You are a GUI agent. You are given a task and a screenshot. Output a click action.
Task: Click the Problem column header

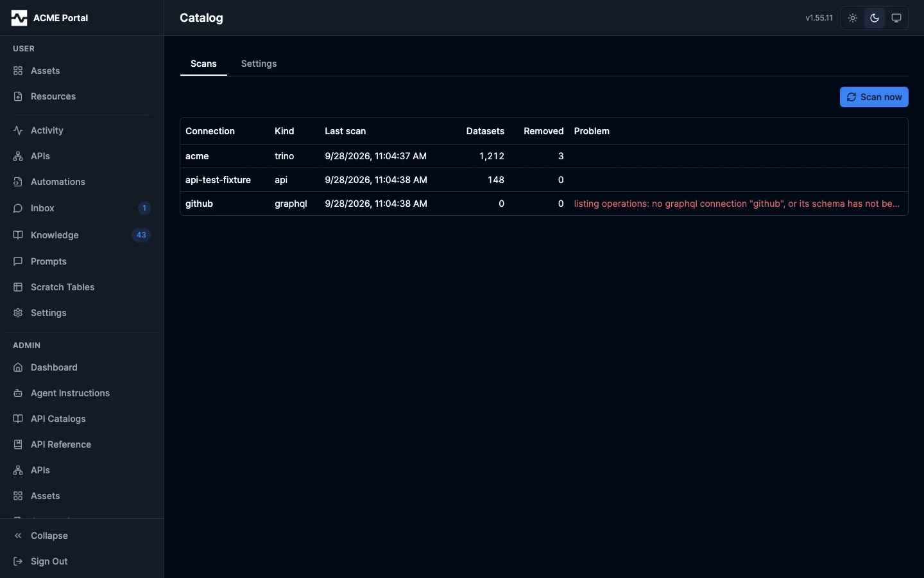[x=592, y=131]
